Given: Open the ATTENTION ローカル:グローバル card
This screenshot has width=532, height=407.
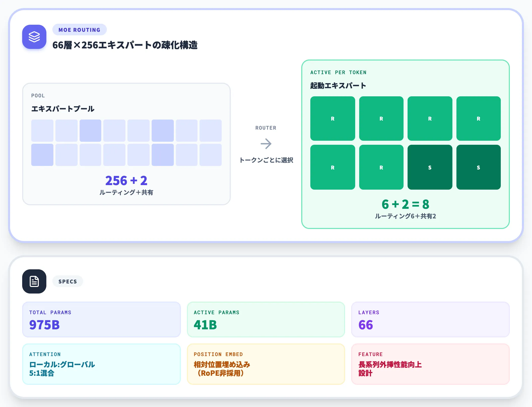Looking at the screenshot, I should click(x=102, y=364).
